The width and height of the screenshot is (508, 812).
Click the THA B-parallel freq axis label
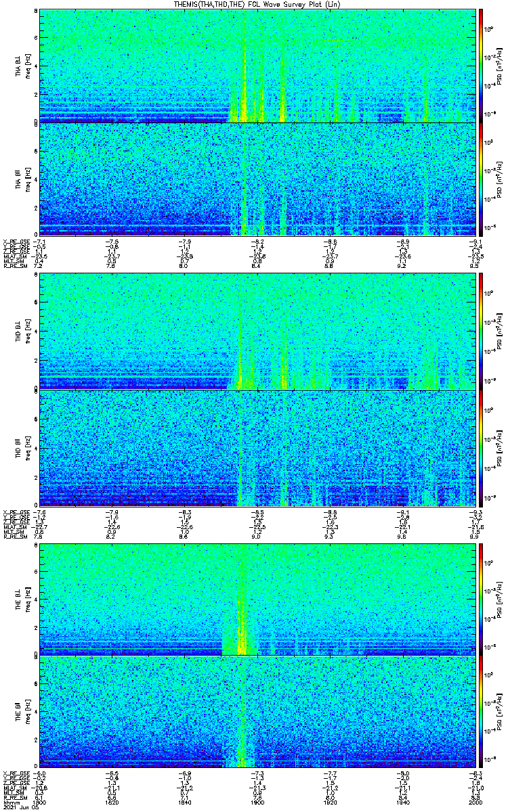coord(28,179)
